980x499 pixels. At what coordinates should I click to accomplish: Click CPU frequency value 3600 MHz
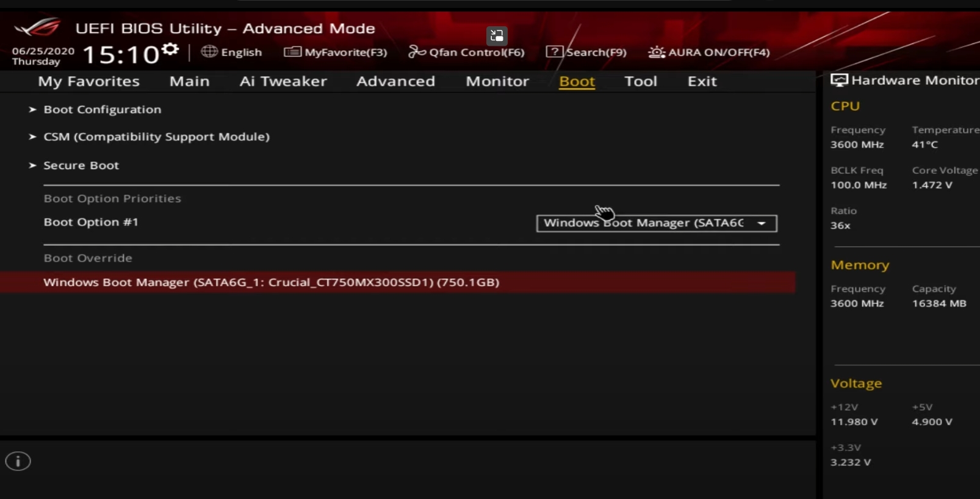(857, 145)
